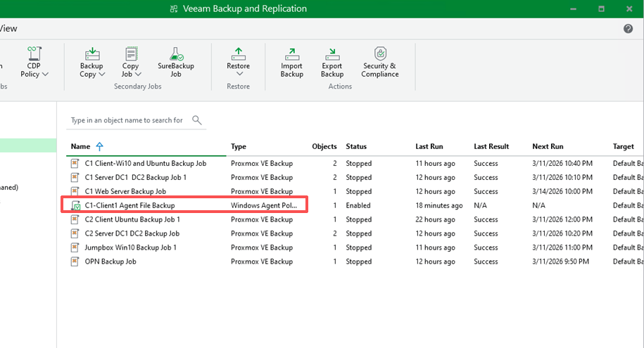
Task: Switch to the View ribbon tab
Action: click(x=8, y=29)
